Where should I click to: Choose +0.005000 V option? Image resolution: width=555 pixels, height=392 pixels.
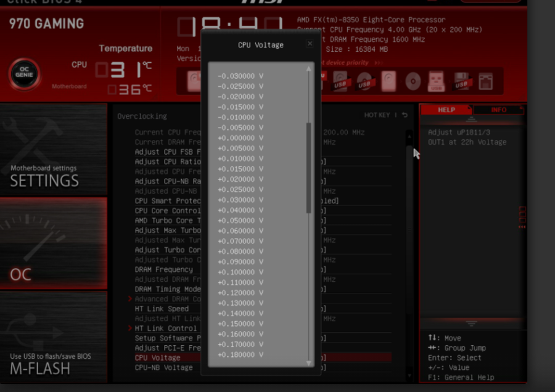(x=240, y=149)
